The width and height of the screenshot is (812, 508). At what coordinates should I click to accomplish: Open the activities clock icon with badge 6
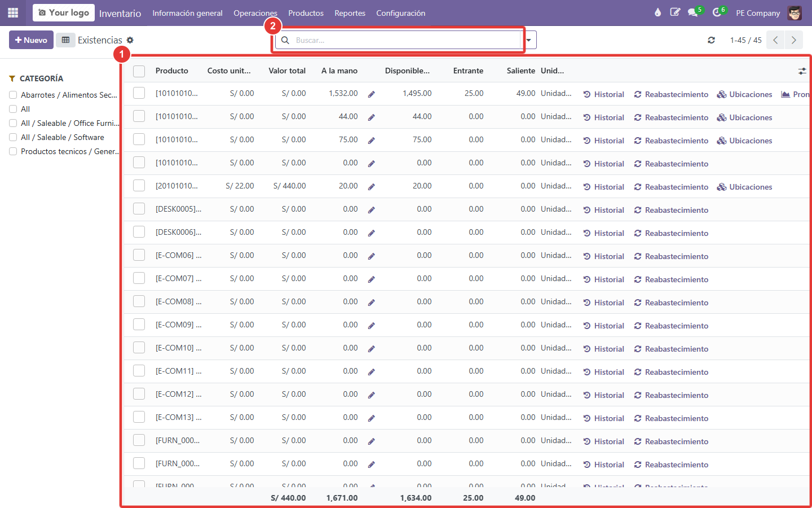pos(717,12)
